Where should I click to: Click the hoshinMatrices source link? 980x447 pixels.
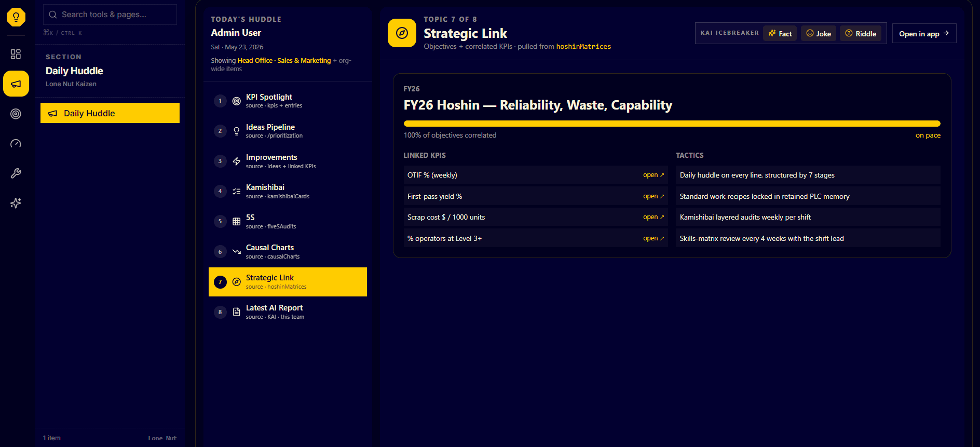[x=583, y=46]
